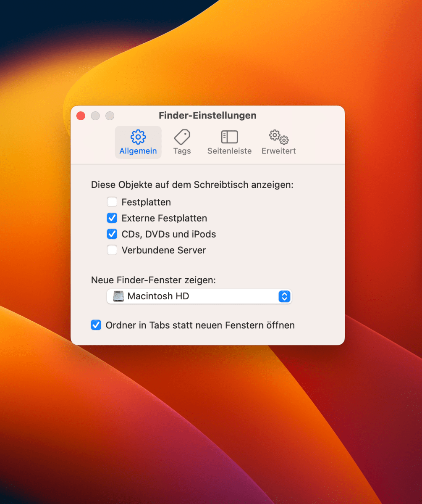Uncheck CDs, DVDs und iPods
The height and width of the screenshot is (504, 422).
pyautogui.click(x=112, y=234)
